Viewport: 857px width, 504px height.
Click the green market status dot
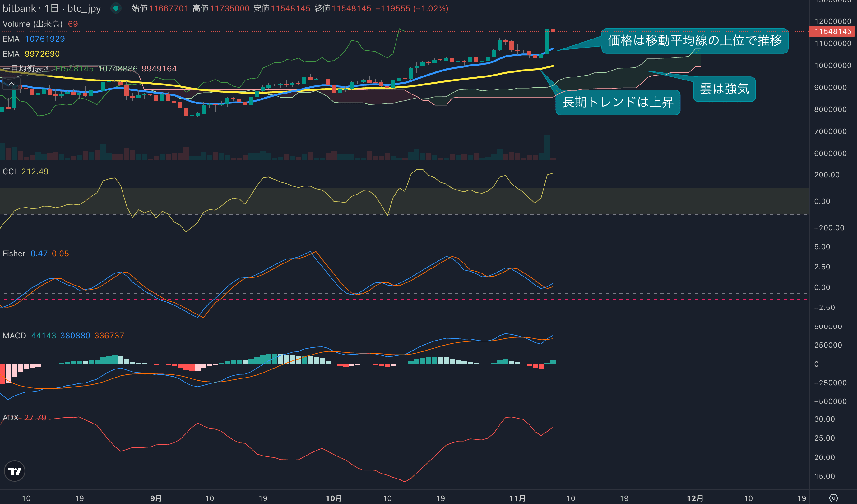pos(116,8)
